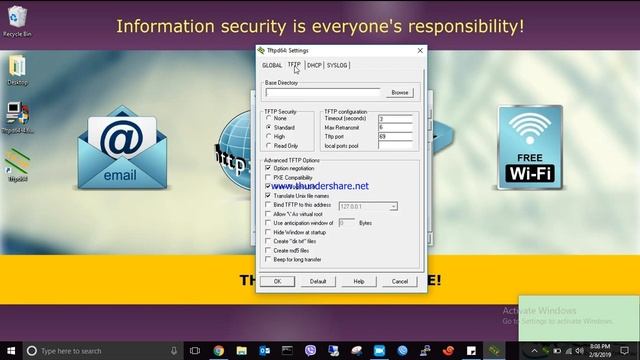
Task: Open Command Prompt from taskbar
Action: [x=287, y=351]
